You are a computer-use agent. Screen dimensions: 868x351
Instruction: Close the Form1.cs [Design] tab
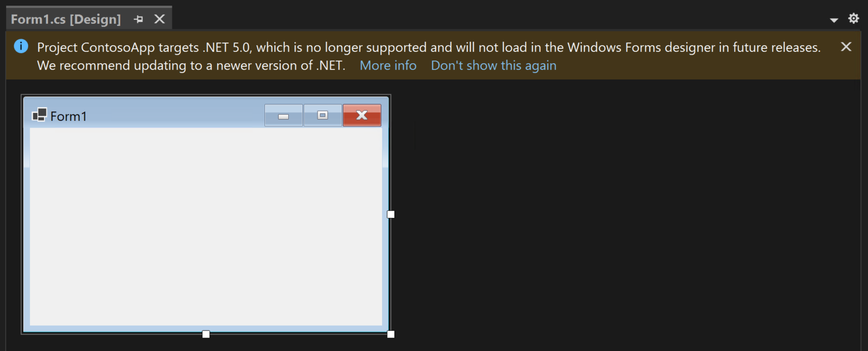pyautogui.click(x=159, y=19)
